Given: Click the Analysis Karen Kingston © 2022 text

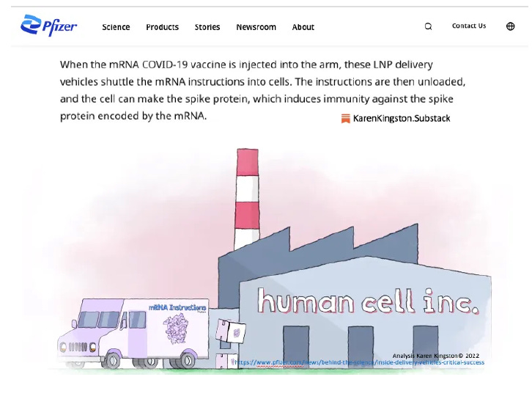Looking at the screenshot, I should point(436,356).
